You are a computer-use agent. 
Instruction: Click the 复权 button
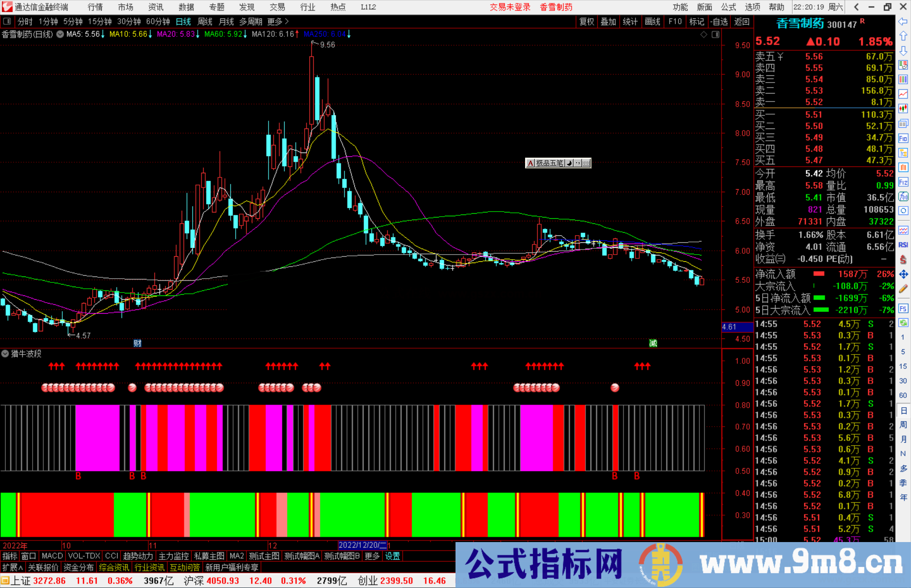[x=587, y=21]
